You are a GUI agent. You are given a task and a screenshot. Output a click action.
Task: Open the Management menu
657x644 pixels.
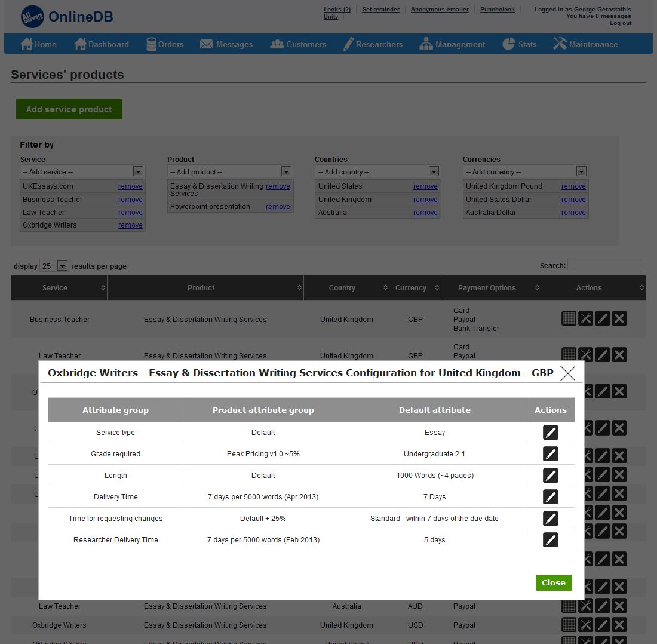coord(453,44)
